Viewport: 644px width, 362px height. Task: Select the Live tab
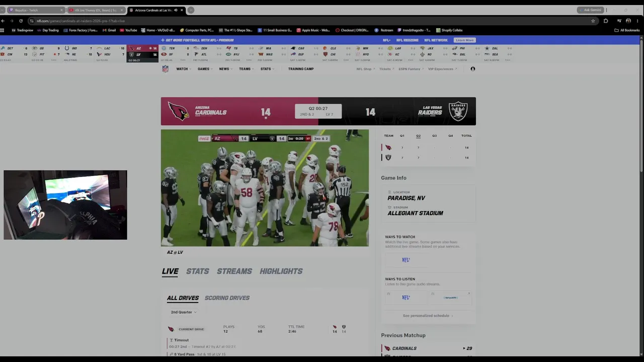(x=170, y=271)
